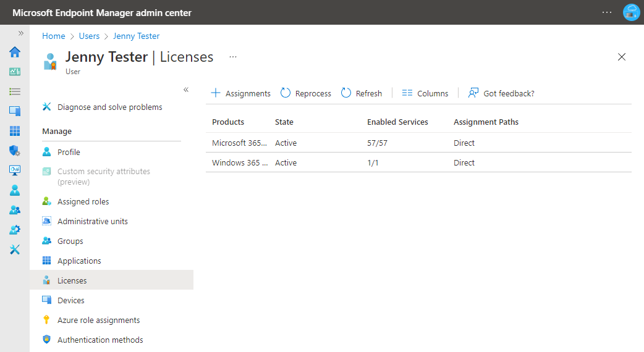Image resolution: width=644 pixels, height=352 pixels.
Task: Open Users person icon in left rail
Action: pyautogui.click(x=15, y=190)
